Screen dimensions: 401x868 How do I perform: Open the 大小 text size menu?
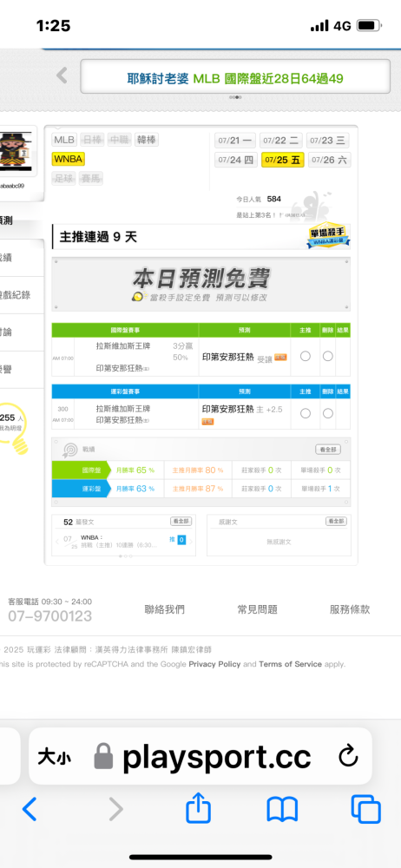[x=54, y=757]
